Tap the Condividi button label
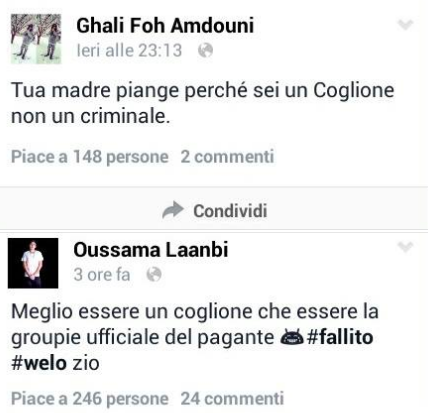 coord(230,211)
